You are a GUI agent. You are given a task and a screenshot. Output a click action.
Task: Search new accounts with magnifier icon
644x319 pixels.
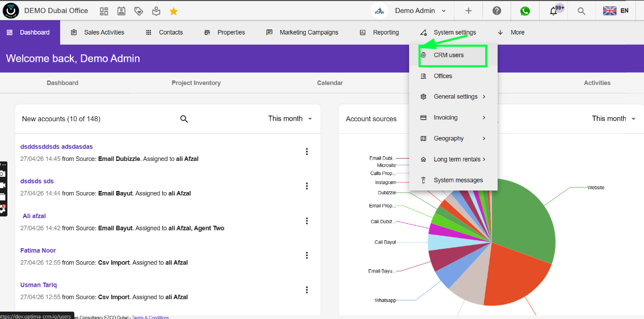pos(184,119)
